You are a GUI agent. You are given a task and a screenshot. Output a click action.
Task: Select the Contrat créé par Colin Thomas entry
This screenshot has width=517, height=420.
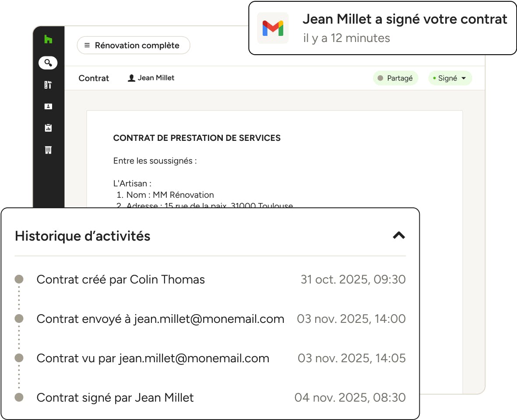pyautogui.click(x=120, y=279)
